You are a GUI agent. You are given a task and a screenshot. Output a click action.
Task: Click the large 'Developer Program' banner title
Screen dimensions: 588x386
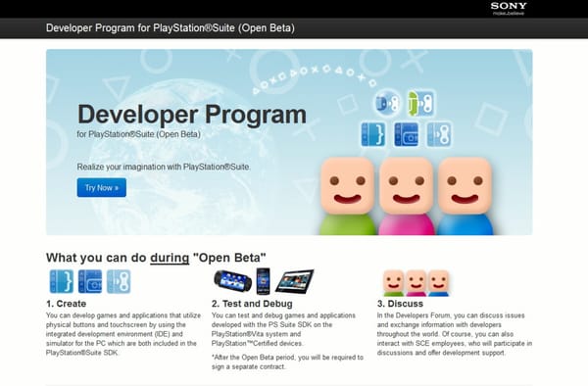coord(192,115)
